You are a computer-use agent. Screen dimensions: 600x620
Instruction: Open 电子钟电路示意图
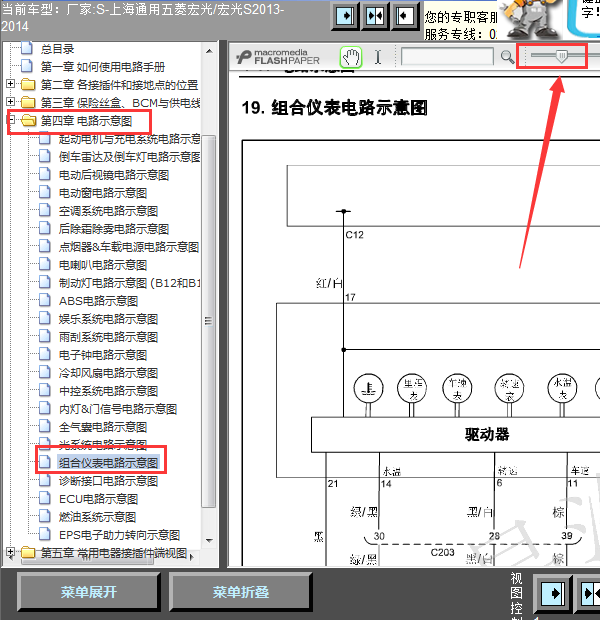103,355
